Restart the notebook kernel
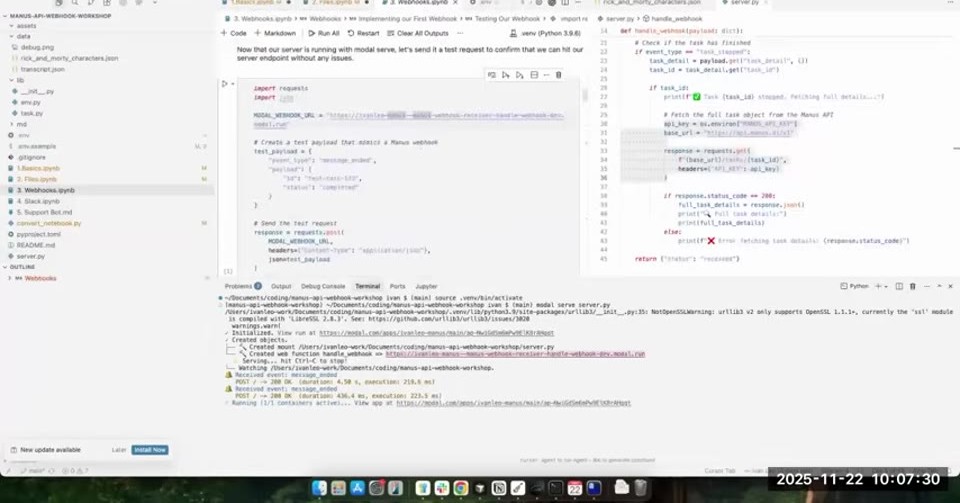This screenshot has width=960, height=503. click(x=364, y=33)
